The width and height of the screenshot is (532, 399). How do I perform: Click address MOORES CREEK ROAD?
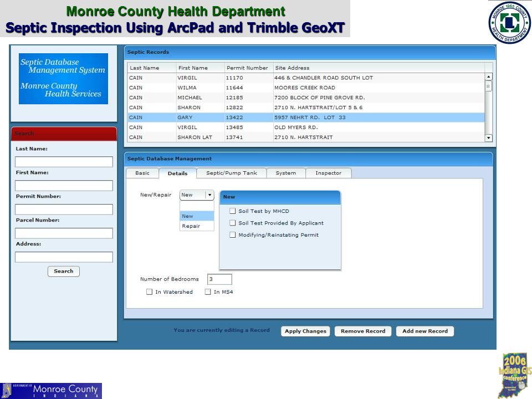[x=305, y=88]
